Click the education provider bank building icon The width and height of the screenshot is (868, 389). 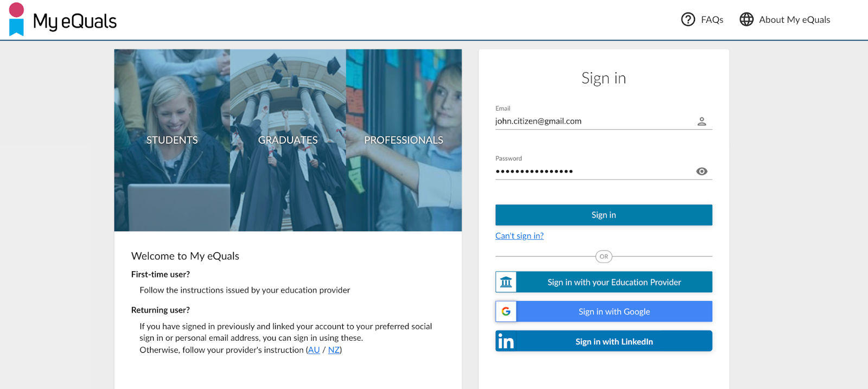point(506,282)
